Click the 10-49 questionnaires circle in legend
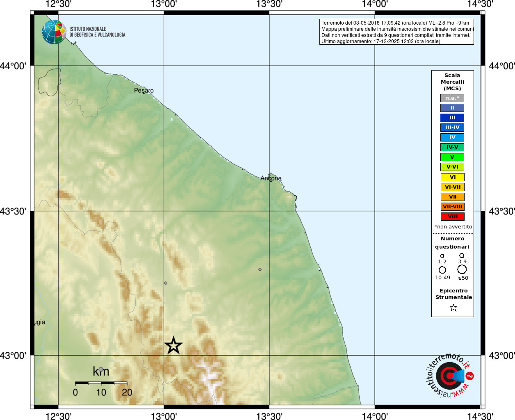This screenshot has width=515, height=420. (x=442, y=270)
